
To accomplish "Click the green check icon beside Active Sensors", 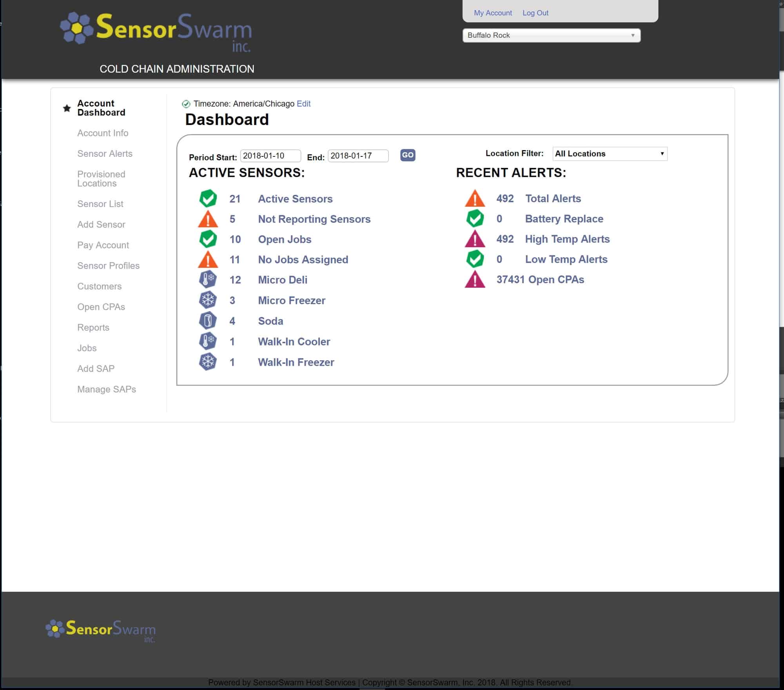I will [208, 198].
